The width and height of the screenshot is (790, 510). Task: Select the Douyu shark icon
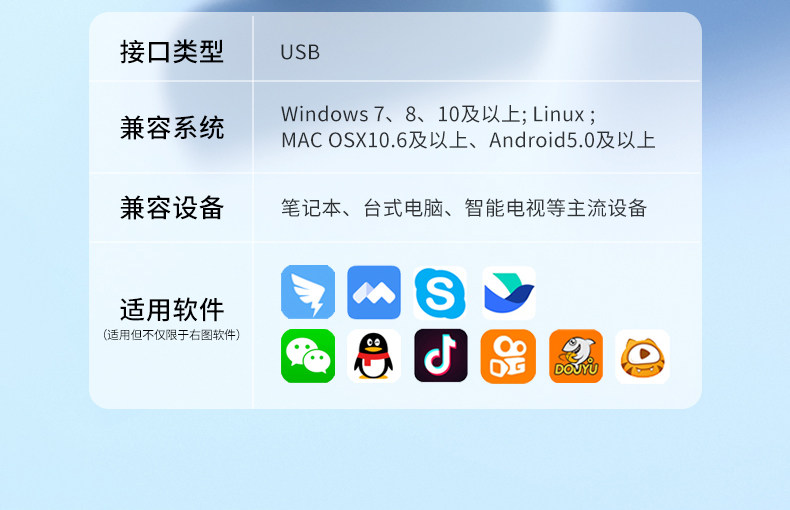(576, 356)
